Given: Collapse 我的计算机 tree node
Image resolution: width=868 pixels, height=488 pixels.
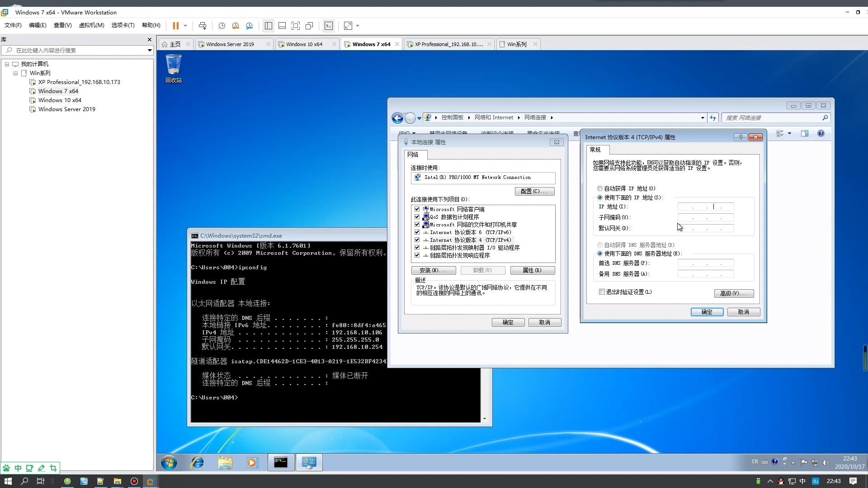Looking at the screenshot, I should (x=7, y=64).
